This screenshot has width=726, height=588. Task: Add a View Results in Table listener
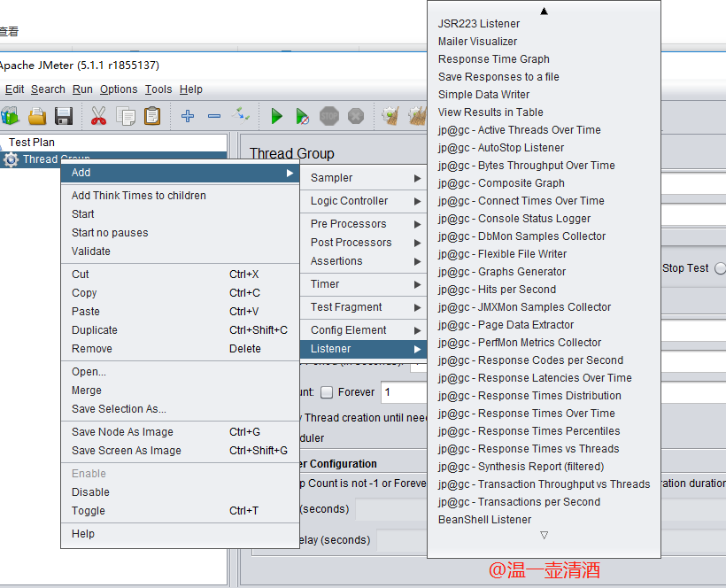[x=544, y=112]
